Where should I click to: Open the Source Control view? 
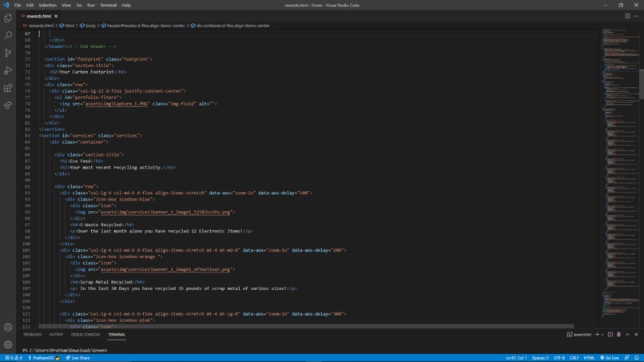8,53
